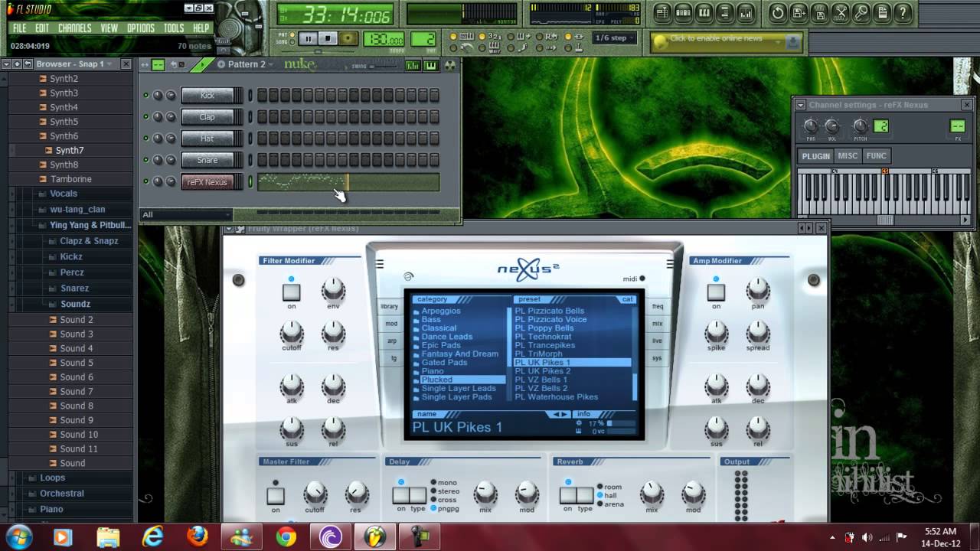Open the one-click audio recording microphone icon
Viewport: 980px width, 551px height.
pos(861,13)
